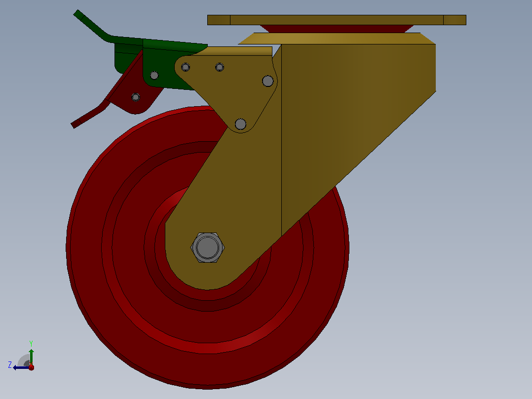Image resolution: width=532 pixels, height=399 pixels.
Task: Click the leftmost small screw on bracket
Action: [185, 67]
